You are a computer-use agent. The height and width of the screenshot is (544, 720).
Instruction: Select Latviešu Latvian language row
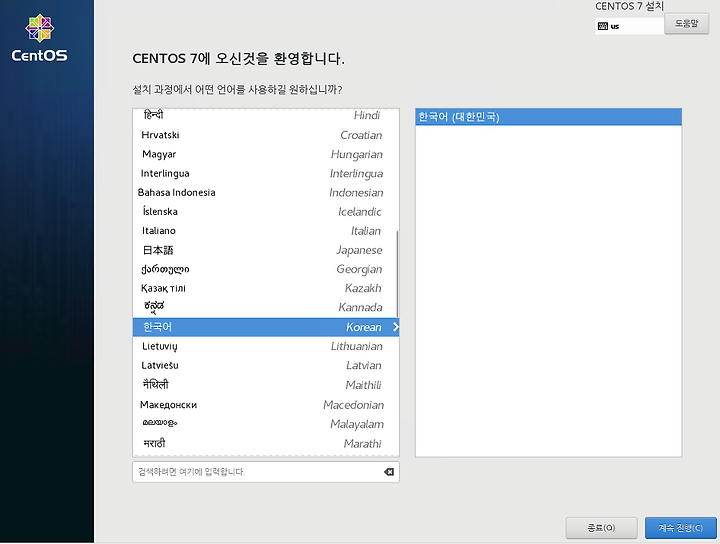pos(266,365)
